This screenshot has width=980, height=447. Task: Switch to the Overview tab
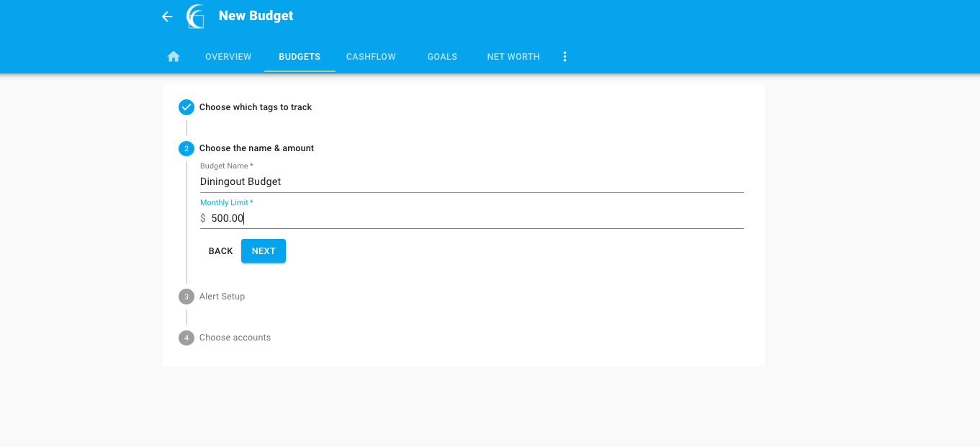(228, 57)
